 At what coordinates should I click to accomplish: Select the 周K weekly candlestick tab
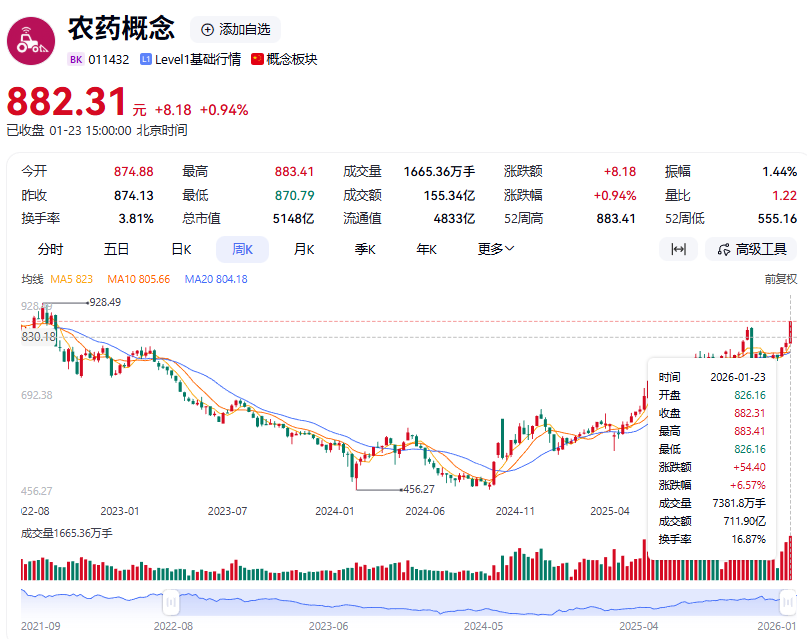(242, 249)
